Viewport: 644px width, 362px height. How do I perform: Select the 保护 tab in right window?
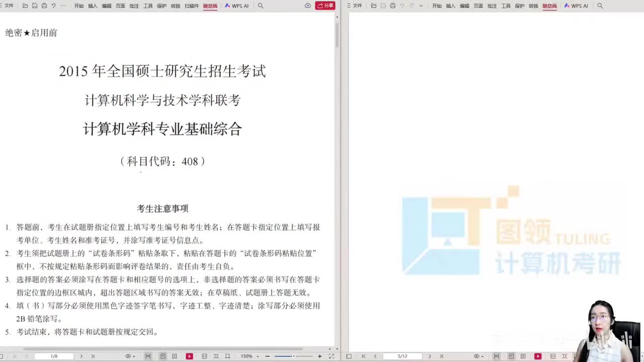(520, 6)
